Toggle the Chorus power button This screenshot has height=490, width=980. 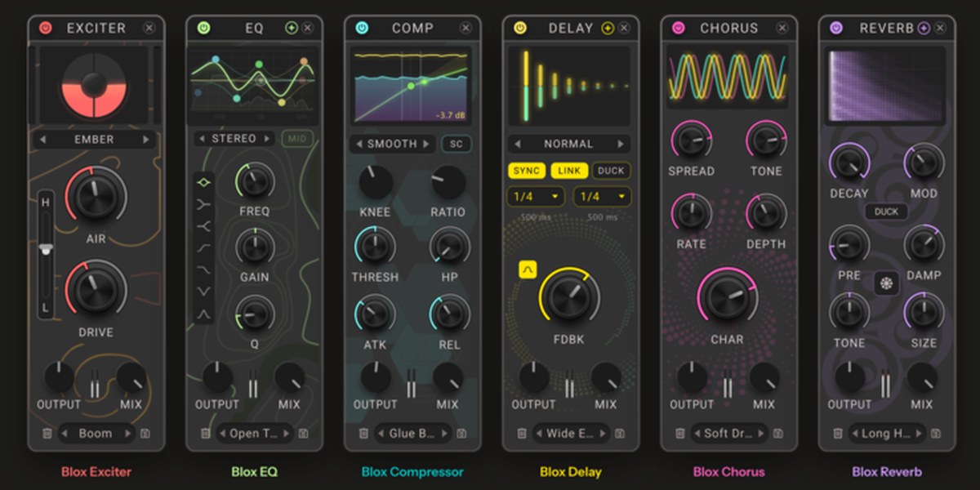[x=678, y=28]
